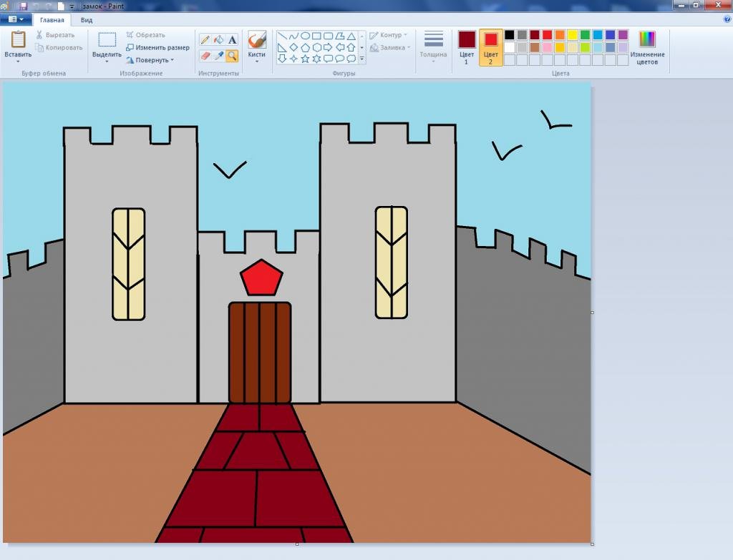Activate Цвет 1 color slot
This screenshot has width=733, height=560.
(467, 47)
